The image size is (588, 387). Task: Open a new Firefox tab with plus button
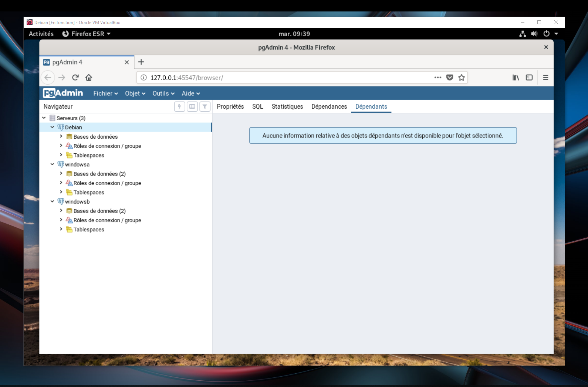(x=141, y=62)
